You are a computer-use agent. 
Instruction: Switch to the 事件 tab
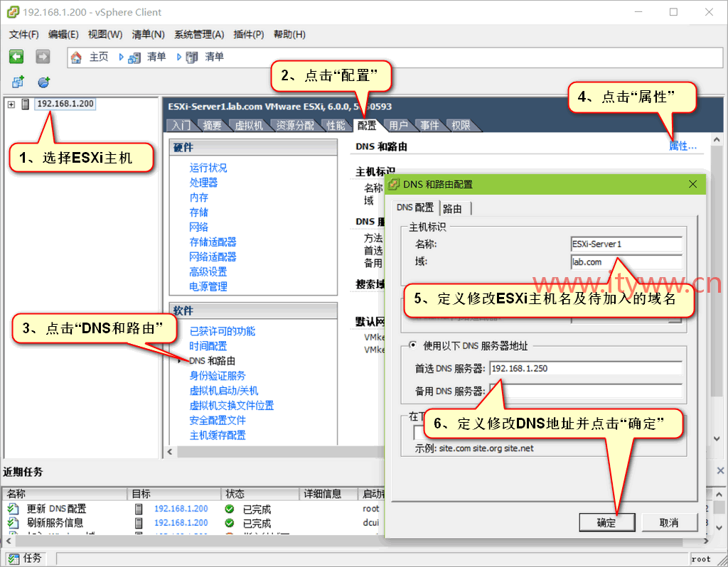[x=429, y=125]
